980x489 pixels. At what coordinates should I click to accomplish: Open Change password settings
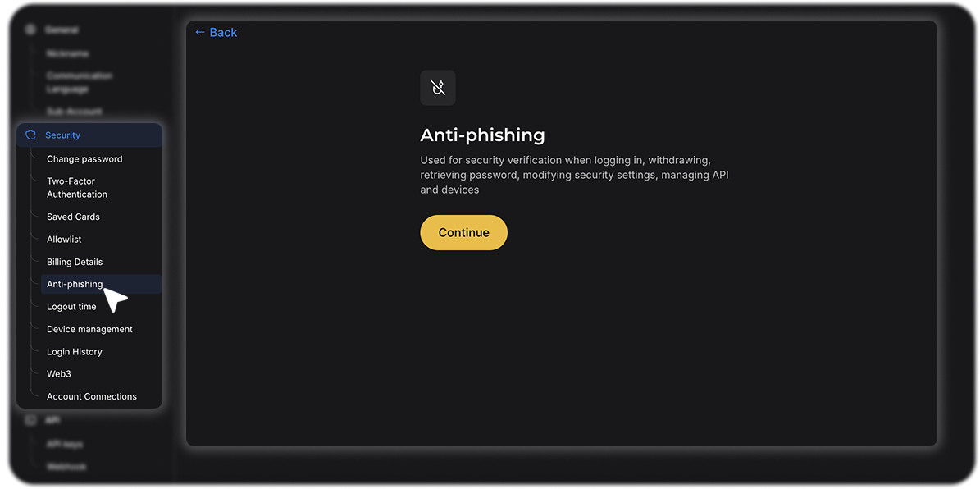tap(84, 159)
